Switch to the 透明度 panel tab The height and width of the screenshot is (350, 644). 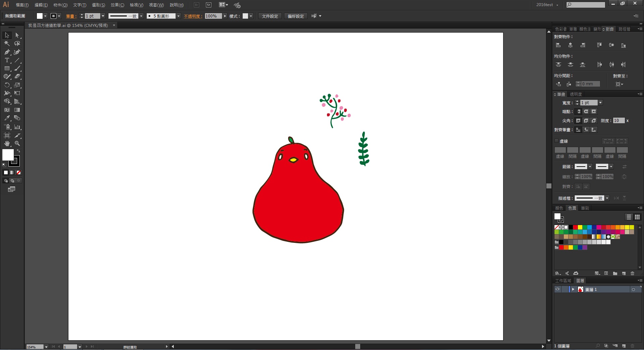pyautogui.click(x=576, y=94)
